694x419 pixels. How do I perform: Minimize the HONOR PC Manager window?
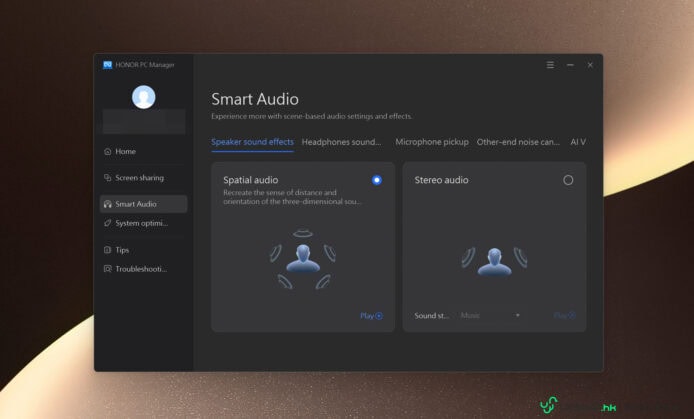(571, 65)
